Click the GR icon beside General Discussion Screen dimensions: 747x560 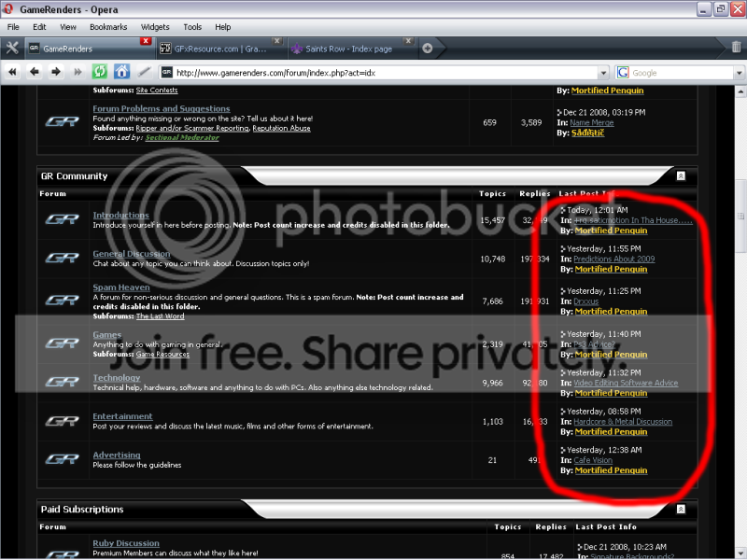point(63,258)
